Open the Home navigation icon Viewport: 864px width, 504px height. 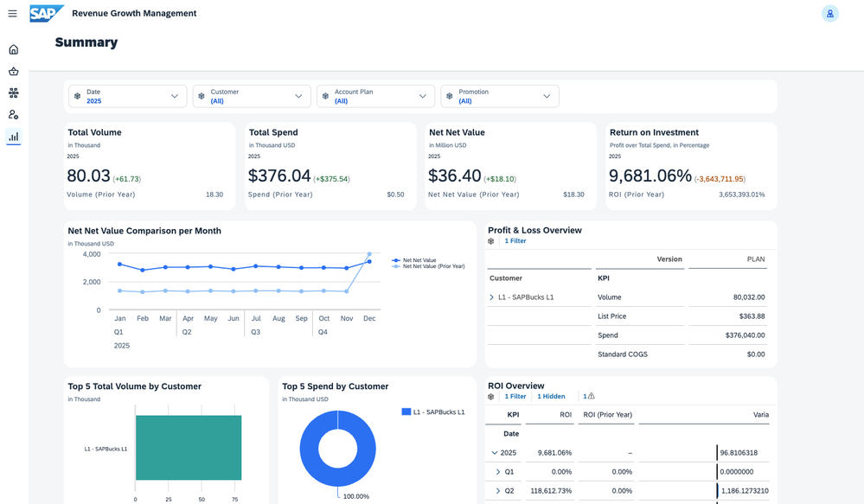(x=13, y=49)
